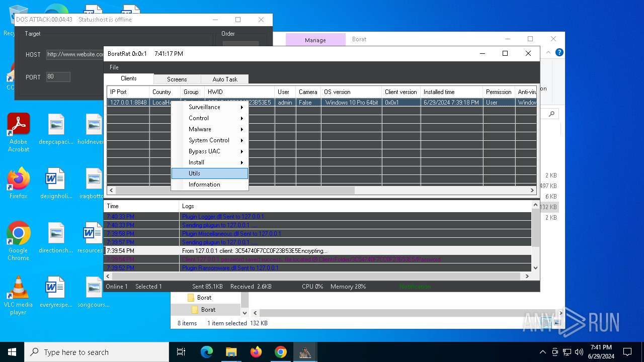Sort clients by the IP Port column
This screenshot has height=362, width=644.
click(128, 92)
